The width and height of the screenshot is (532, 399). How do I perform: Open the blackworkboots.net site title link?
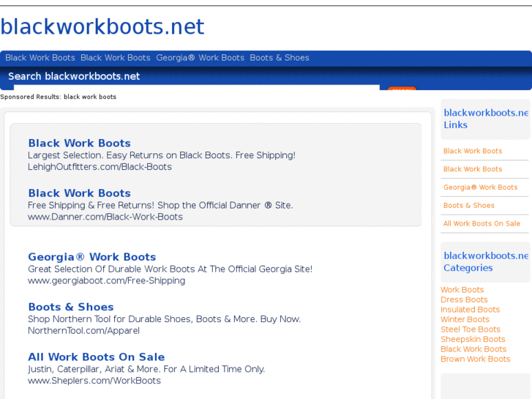(x=102, y=26)
